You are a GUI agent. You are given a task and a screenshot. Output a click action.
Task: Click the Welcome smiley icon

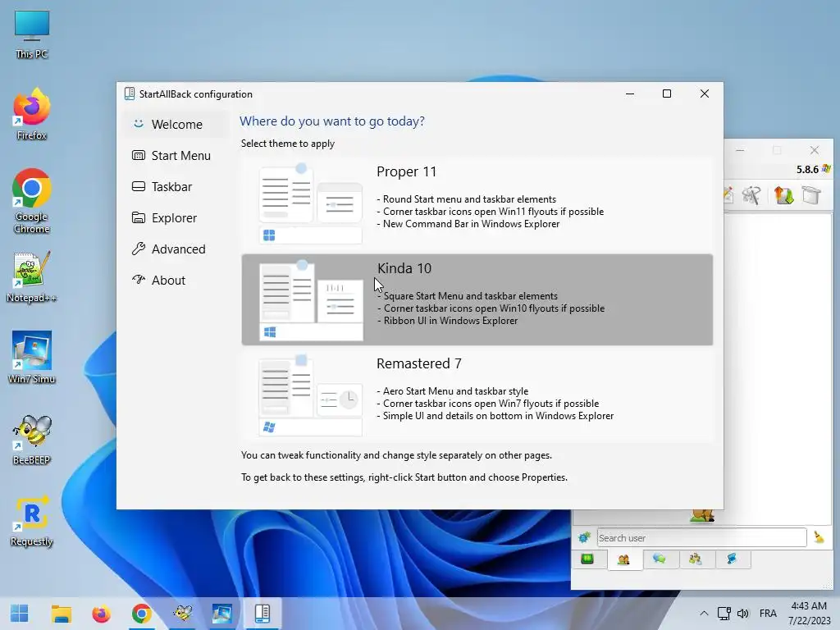click(x=138, y=124)
